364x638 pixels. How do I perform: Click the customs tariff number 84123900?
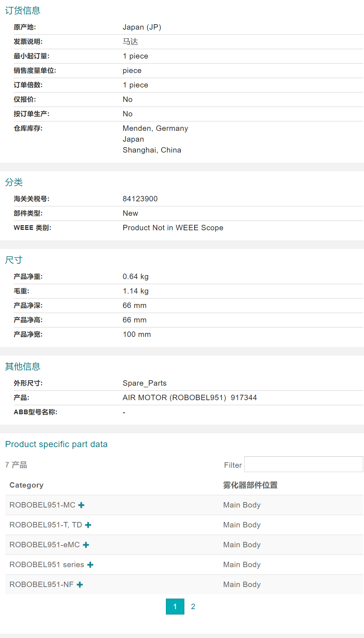click(140, 199)
